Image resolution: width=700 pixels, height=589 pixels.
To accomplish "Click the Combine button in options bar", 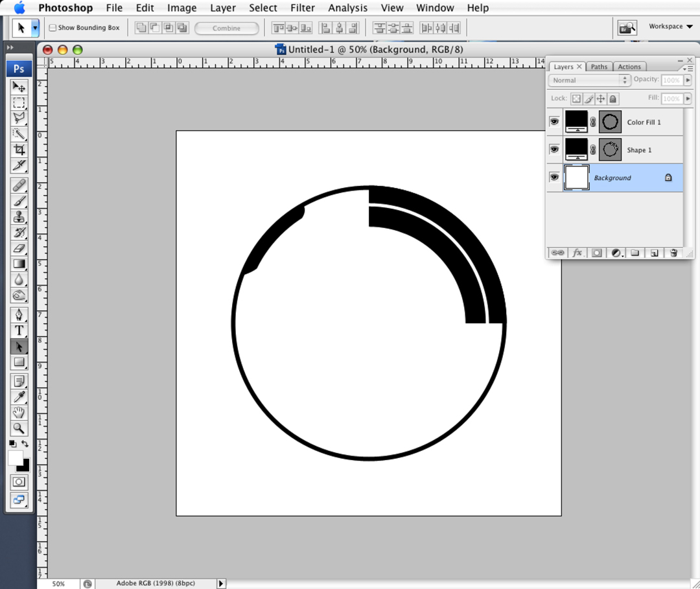I will click(226, 28).
